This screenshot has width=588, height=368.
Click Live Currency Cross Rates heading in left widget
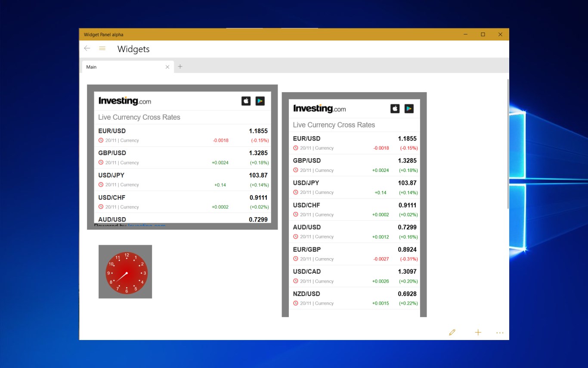pyautogui.click(x=139, y=117)
